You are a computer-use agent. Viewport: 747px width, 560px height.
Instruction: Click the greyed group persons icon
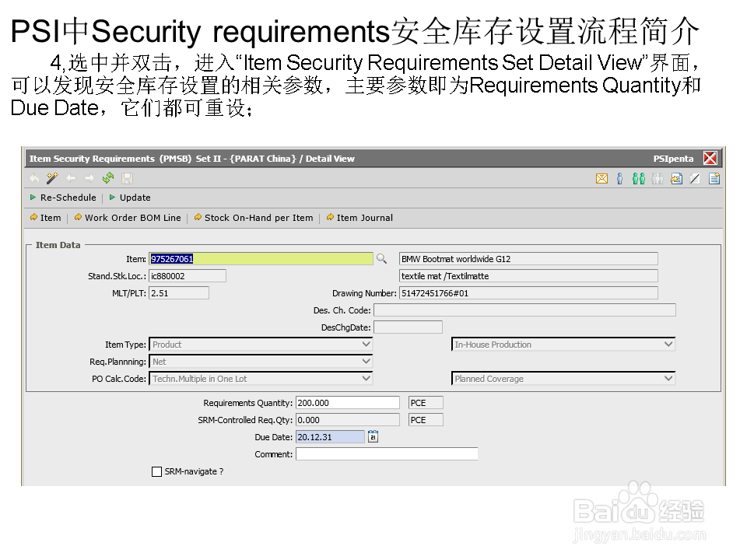pos(658,179)
